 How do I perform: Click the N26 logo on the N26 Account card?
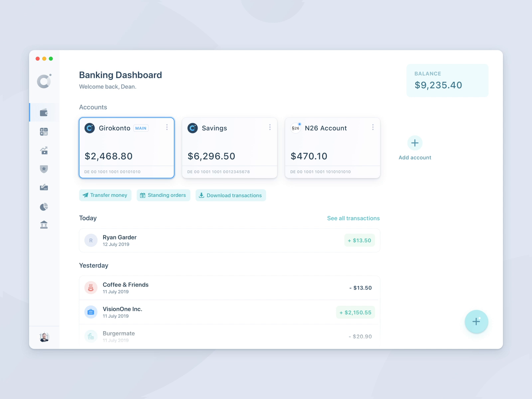296,128
